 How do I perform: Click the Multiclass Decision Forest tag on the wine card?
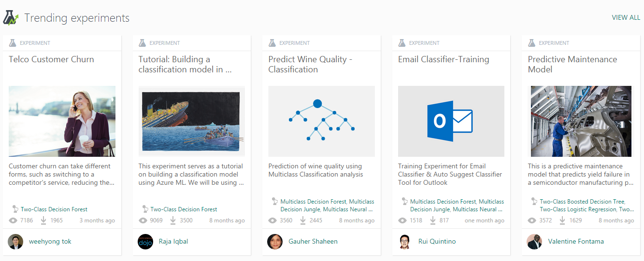[x=313, y=202]
